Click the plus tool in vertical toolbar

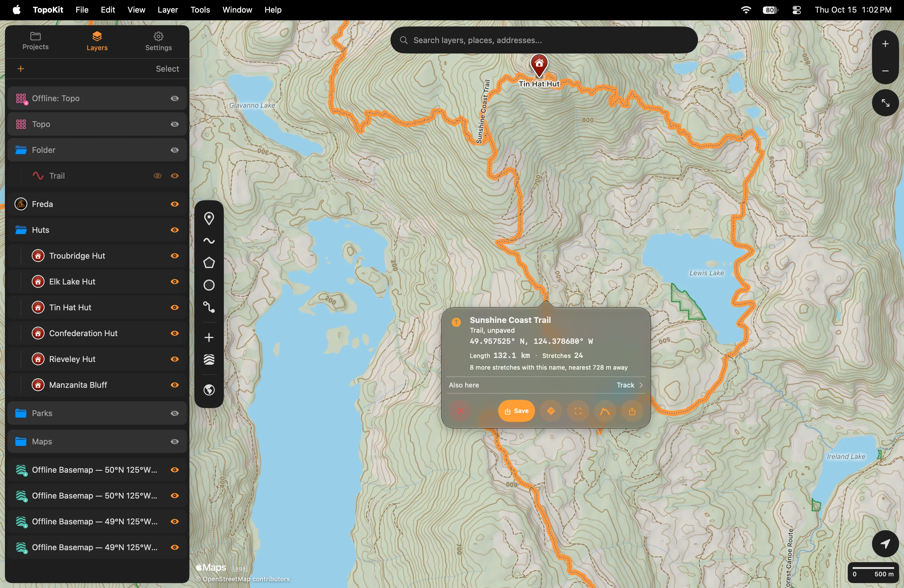(x=209, y=337)
